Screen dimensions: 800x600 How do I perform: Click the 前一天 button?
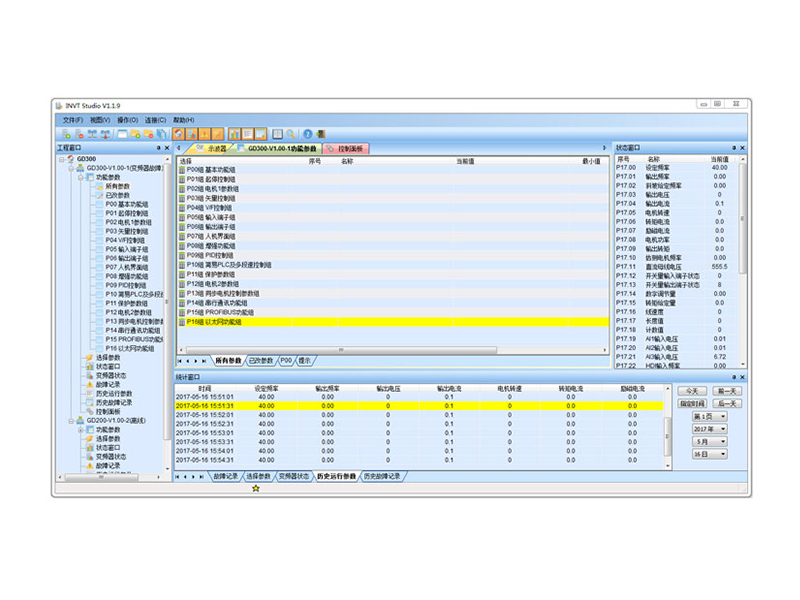(x=727, y=391)
